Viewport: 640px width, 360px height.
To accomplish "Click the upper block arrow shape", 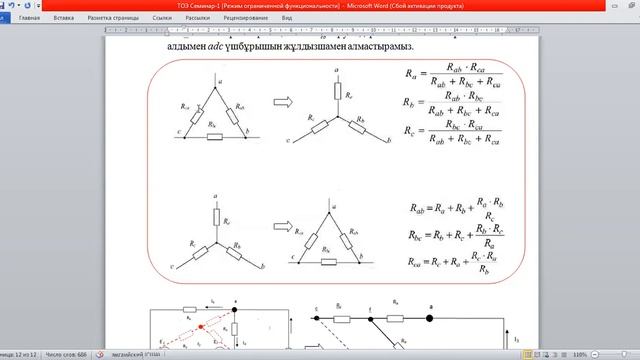I will pyautogui.click(x=283, y=102).
